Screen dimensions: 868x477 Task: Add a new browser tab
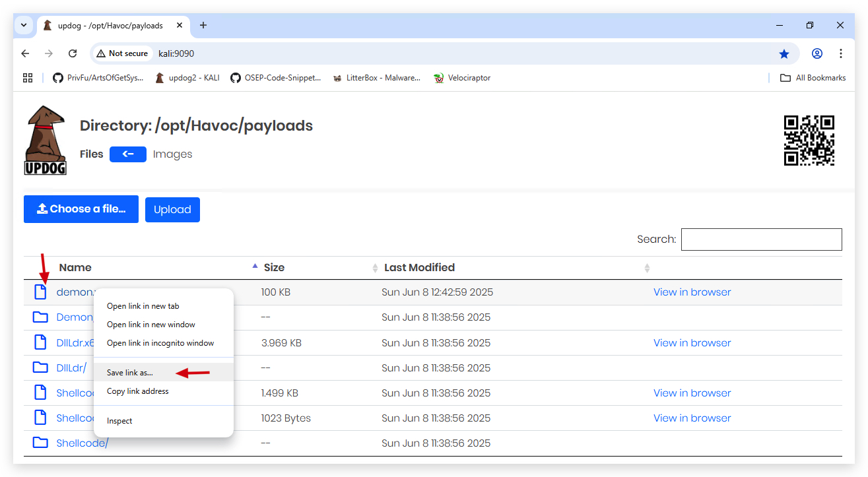(203, 25)
